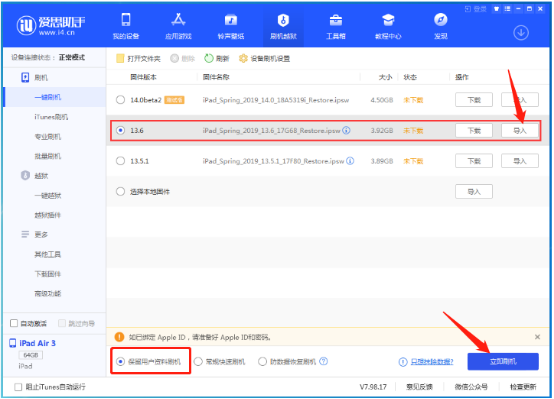Viewport: 554px width, 399px height.
Task: Choose 防数据恢复刷机 flash mode
Action: 262,362
